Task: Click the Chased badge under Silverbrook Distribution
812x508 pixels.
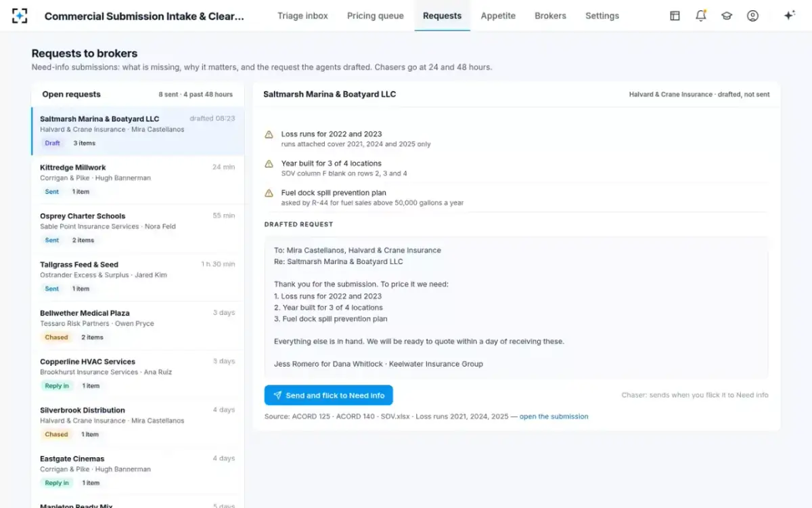Action: tap(56, 435)
